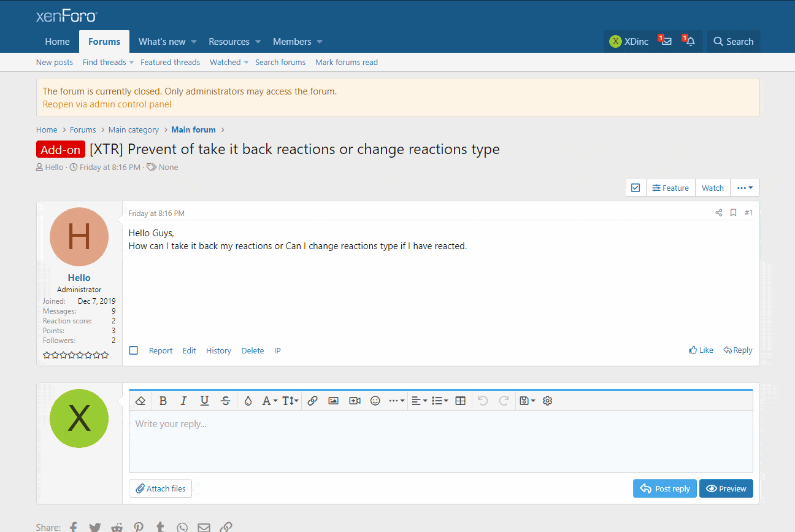Switch to the Home navigation tab
Image resolution: width=795 pixels, height=532 pixels.
pos(57,42)
